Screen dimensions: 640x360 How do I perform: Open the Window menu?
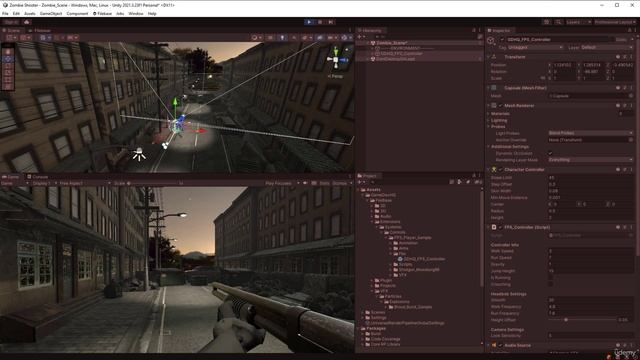tap(136, 13)
